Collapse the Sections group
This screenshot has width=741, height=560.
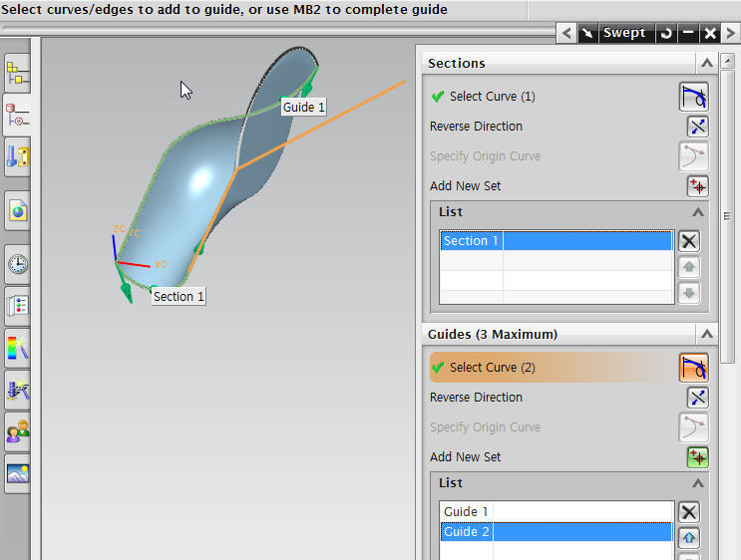click(707, 63)
